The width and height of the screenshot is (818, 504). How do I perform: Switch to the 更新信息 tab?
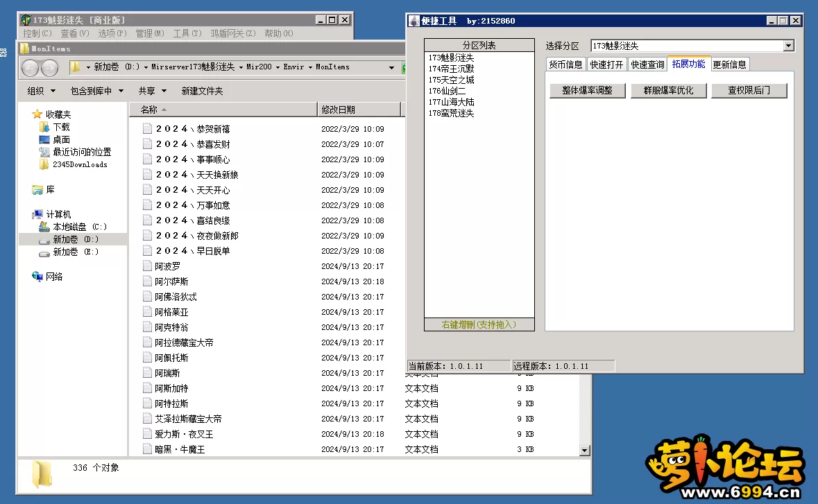(x=730, y=64)
